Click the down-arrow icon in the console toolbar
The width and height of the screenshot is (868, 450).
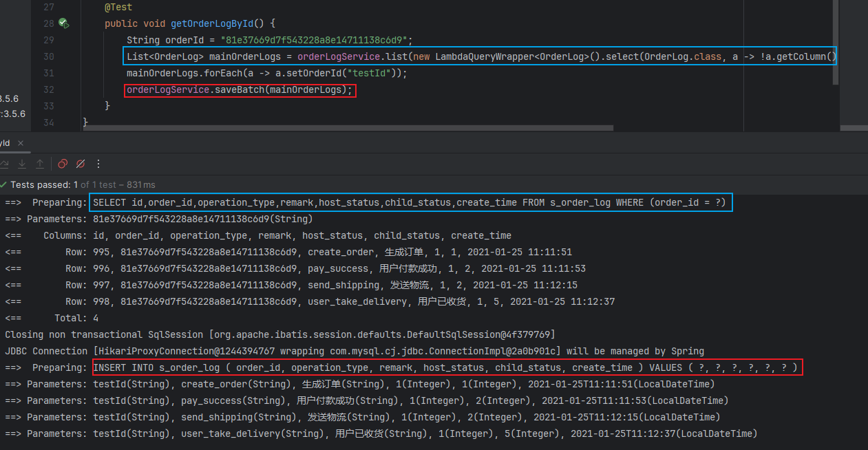tap(21, 164)
